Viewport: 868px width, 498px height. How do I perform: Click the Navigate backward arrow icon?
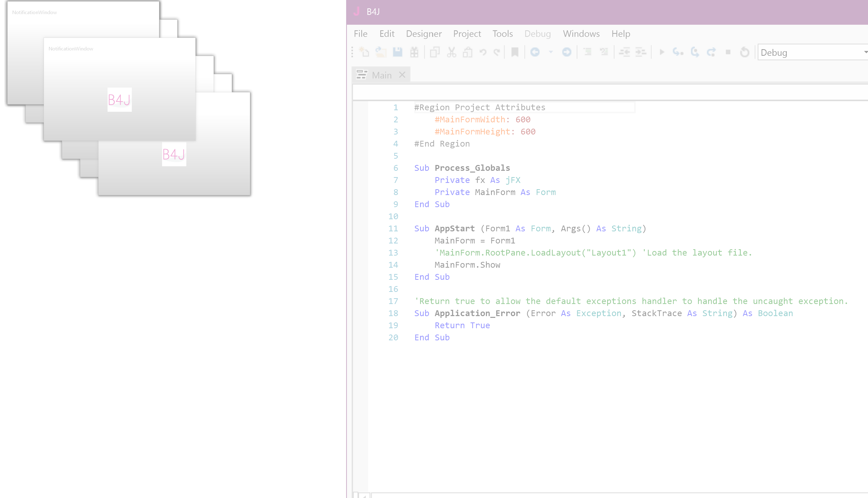point(535,52)
